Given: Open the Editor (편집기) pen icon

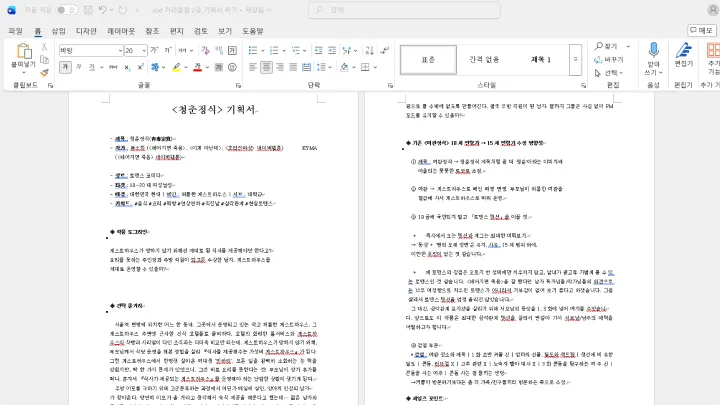Looking at the screenshot, I should [683, 50].
